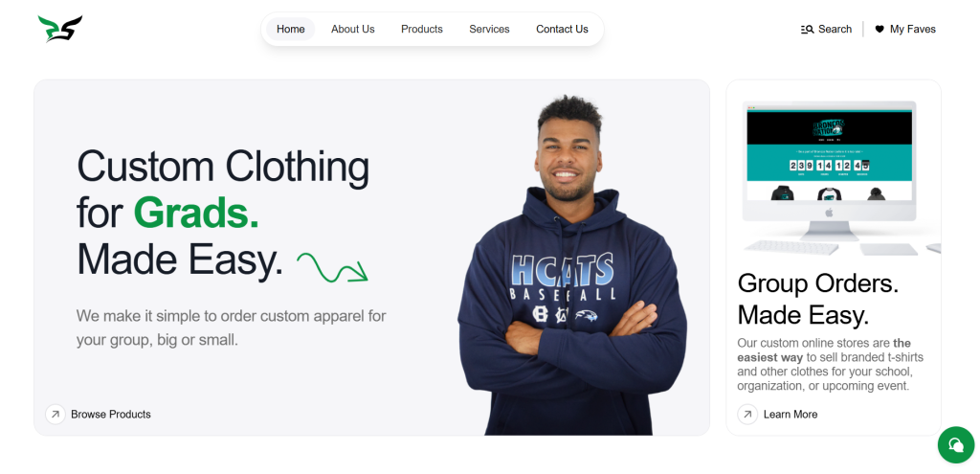Click the Browse Products link
This screenshot has width=980, height=474.
111,414
